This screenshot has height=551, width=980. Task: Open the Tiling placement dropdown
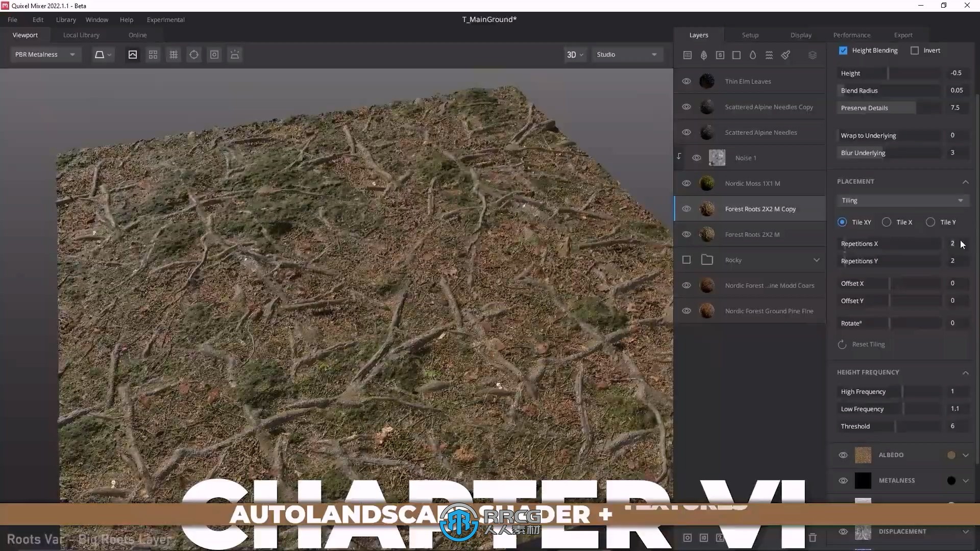tap(900, 200)
